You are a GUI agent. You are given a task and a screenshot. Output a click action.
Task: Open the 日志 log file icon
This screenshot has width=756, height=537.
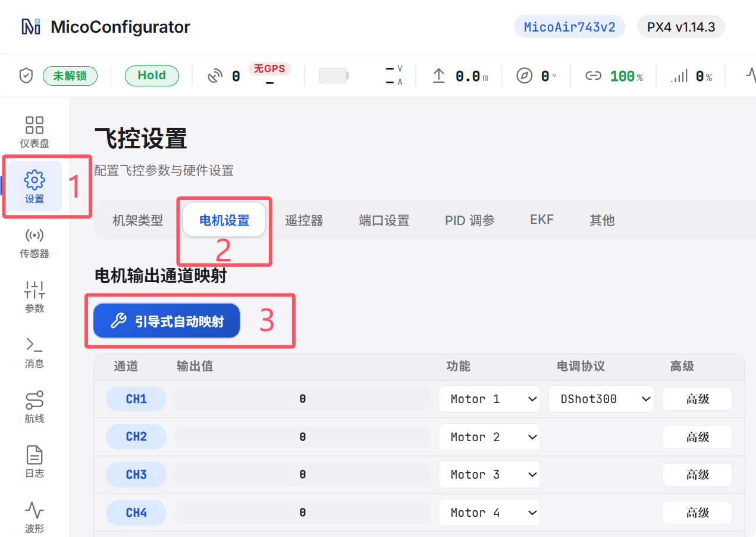click(34, 455)
